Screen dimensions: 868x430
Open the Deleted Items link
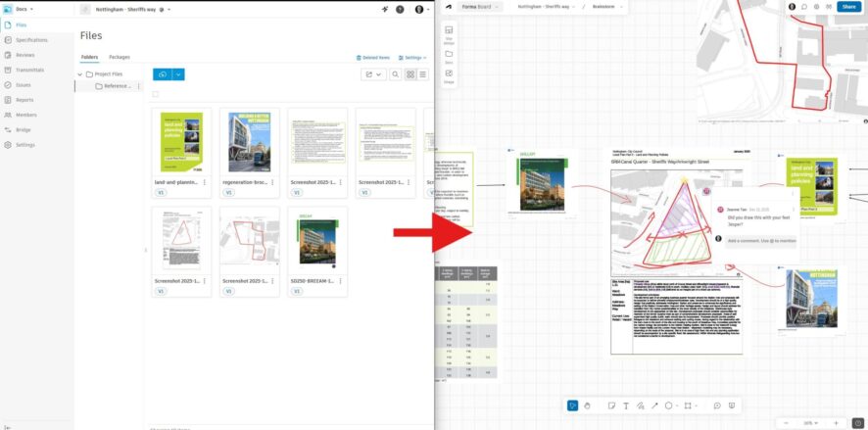(x=373, y=58)
